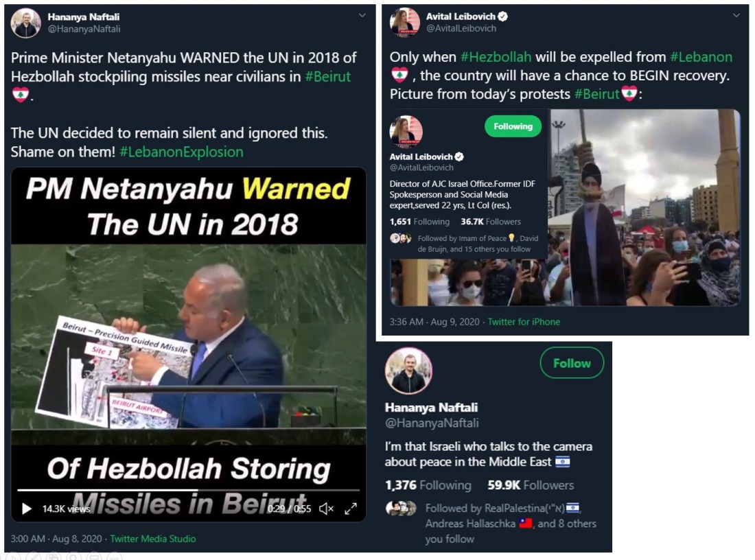The image size is (755, 560).
Task: Open the #LebanonExplosion hashtag
Action: coord(181,152)
